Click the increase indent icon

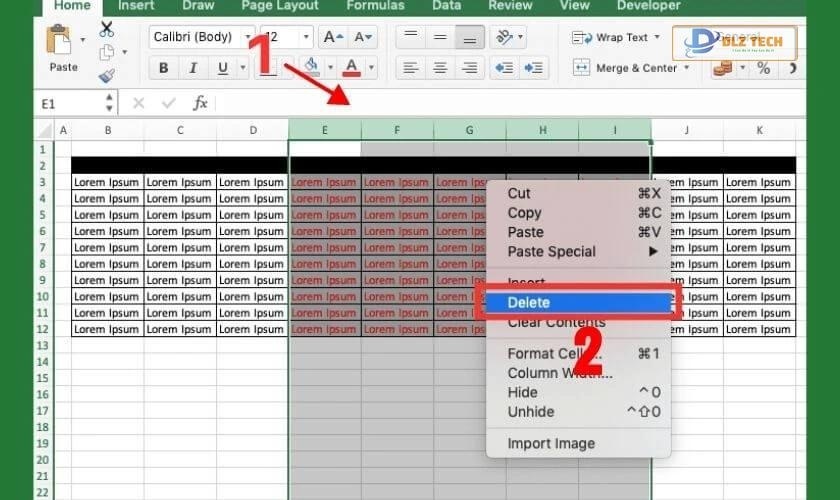pos(534,68)
